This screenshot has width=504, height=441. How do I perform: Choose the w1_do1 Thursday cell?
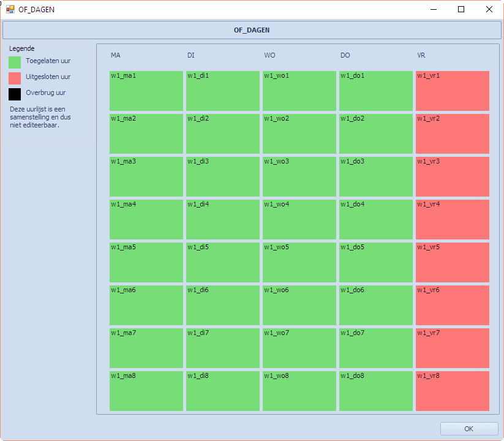(x=376, y=91)
